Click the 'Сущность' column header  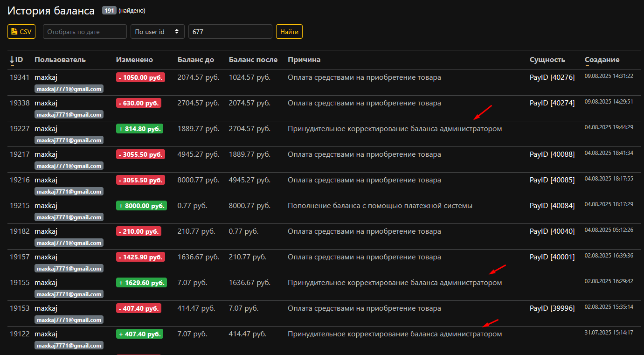(x=547, y=60)
